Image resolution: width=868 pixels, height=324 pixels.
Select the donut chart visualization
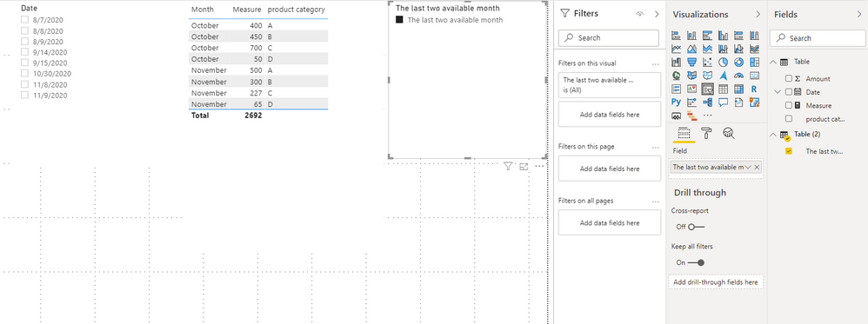(x=738, y=62)
